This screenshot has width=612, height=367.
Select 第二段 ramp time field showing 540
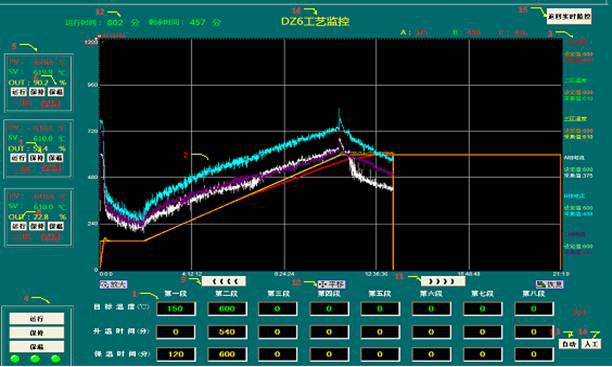point(227,331)
